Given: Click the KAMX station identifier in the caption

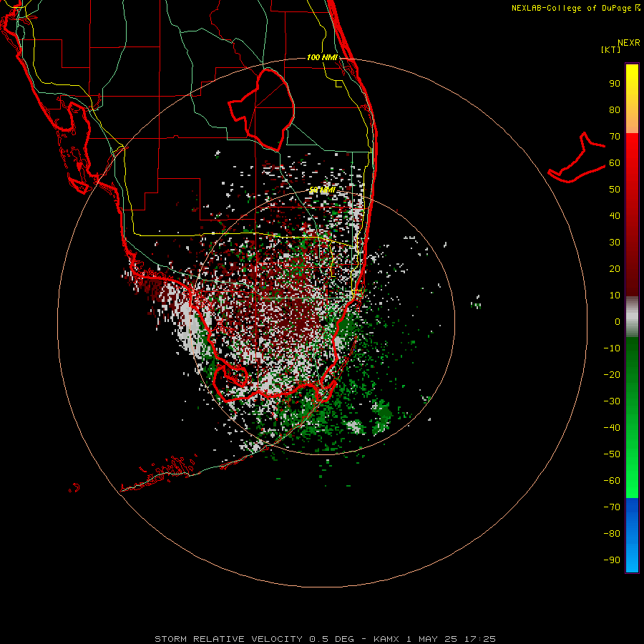Looking at the screenshot, I should pos(386,639).
